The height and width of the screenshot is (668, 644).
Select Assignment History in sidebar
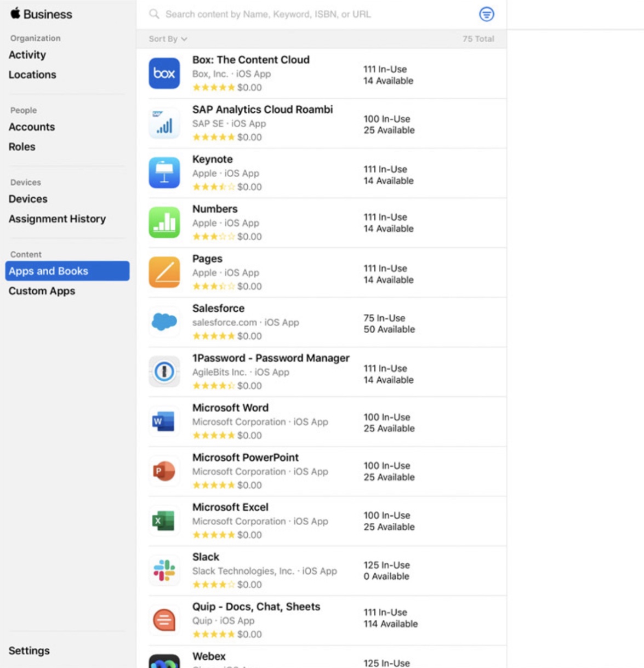pos(57,219)
